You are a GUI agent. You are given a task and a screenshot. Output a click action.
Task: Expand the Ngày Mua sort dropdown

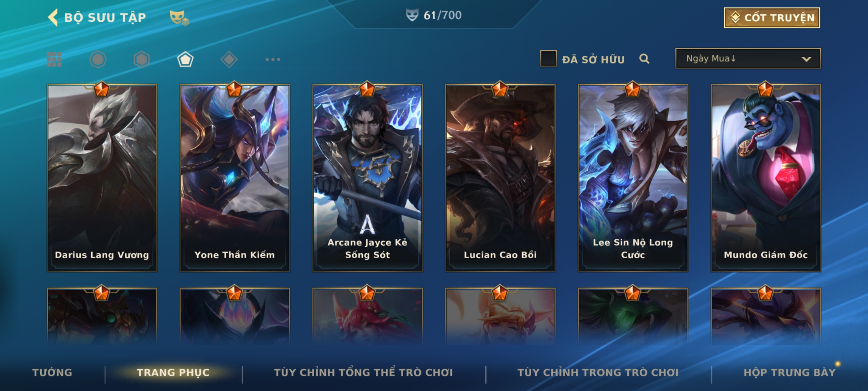[748, 58]
